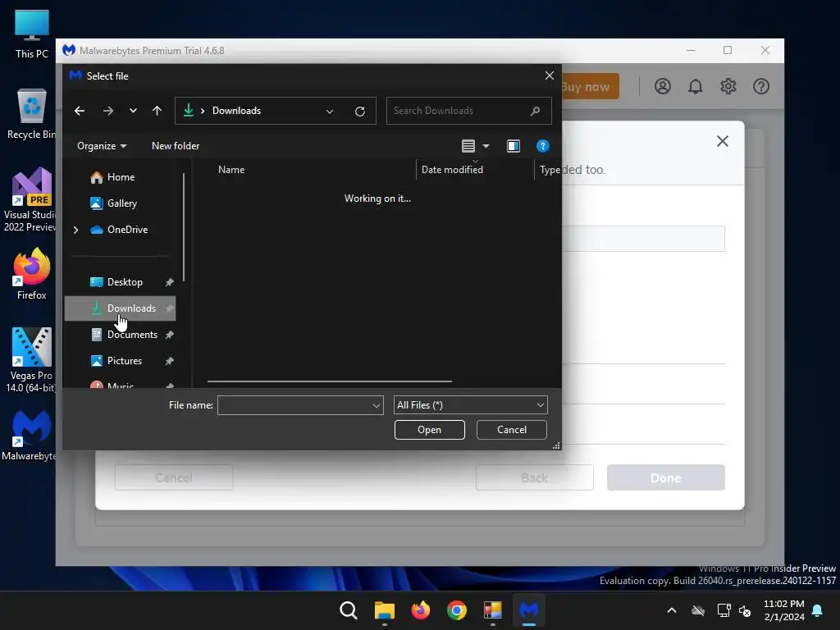Expand address bar previous locations dropdown
The width and height of the screenshot is (840, 630).
(x=330, y=111)
